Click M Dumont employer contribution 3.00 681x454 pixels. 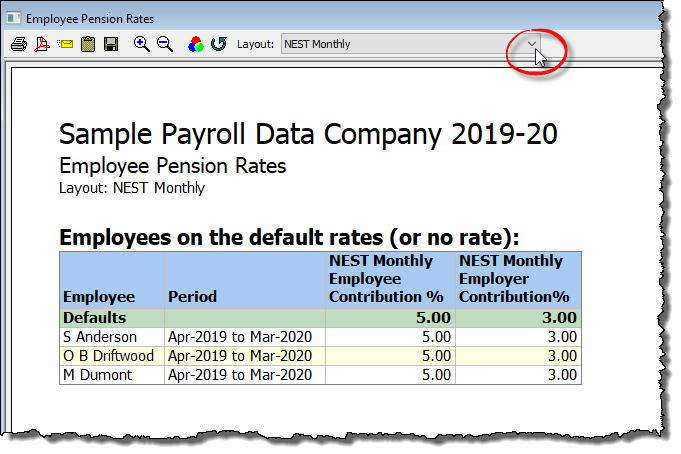519,375
